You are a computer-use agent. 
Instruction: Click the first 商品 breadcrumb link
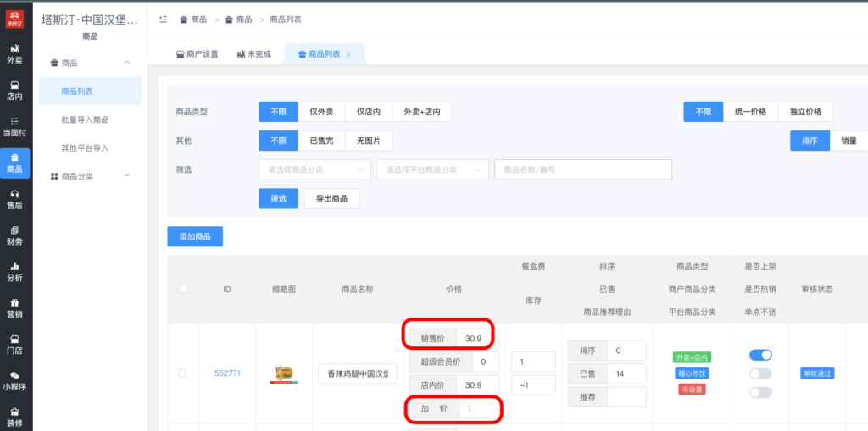(x=192, y=19)
